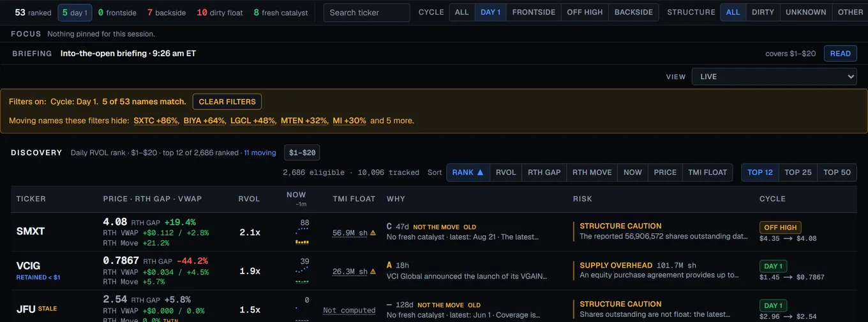Viewport: 868px width, 322px height.
Task: Show the TOP 12 list size
Action: pyautogui.click(x=760, y=172)
